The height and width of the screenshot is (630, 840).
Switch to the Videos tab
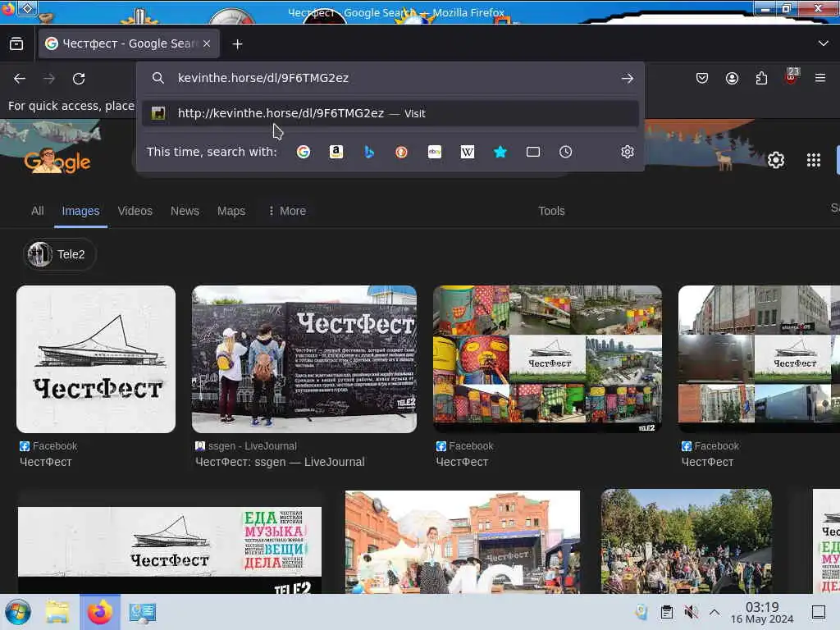pos(135,211)
